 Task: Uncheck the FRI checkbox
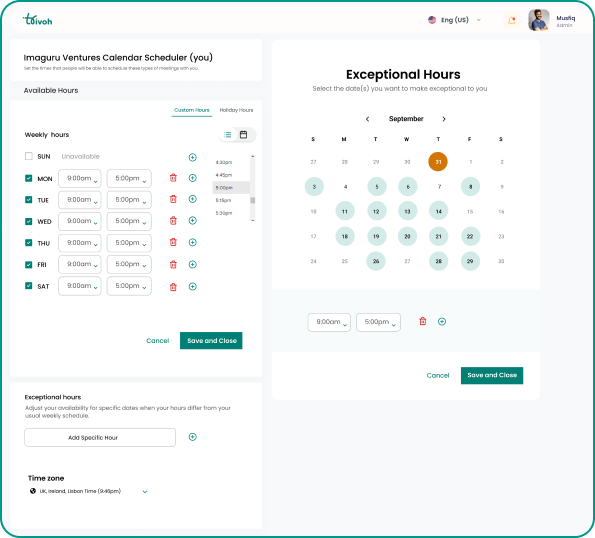[x=28, y=264]
